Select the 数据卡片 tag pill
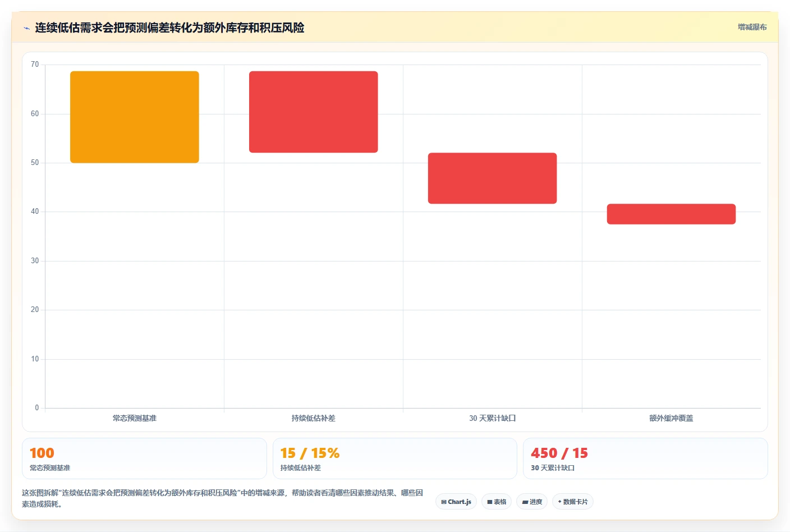Viewport: 790px width, 532px height. (x=573, y=502)
